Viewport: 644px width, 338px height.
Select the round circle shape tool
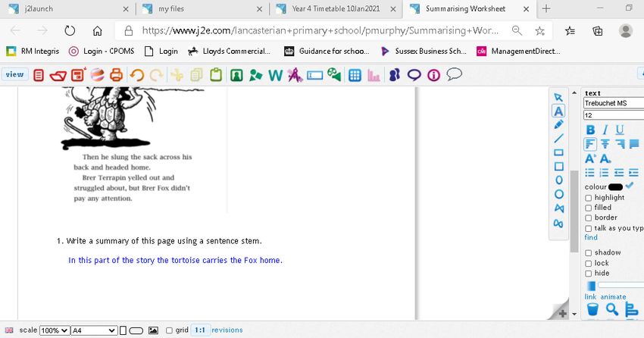[x=559, y=194]
